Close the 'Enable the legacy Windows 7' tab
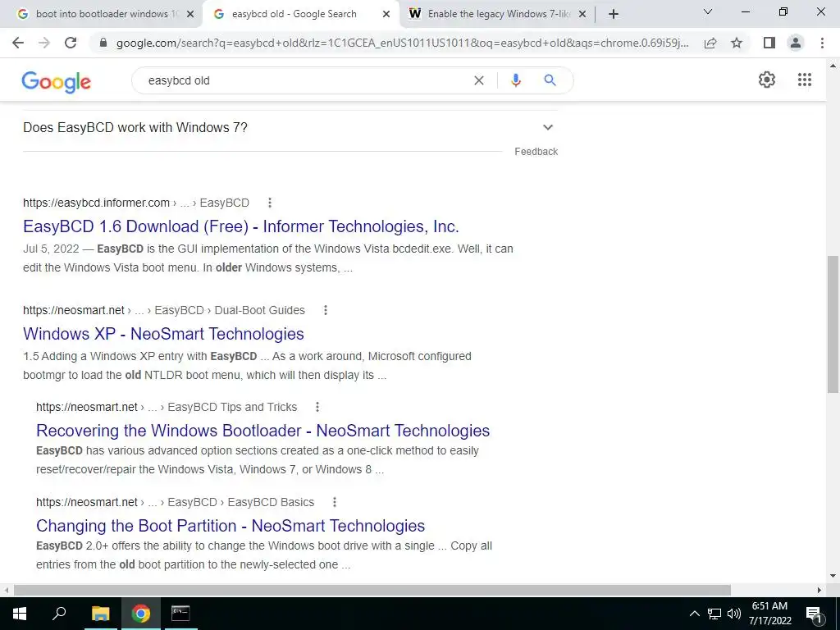The height and width of the screenshot is (630, 840). (x=582, y=14)
